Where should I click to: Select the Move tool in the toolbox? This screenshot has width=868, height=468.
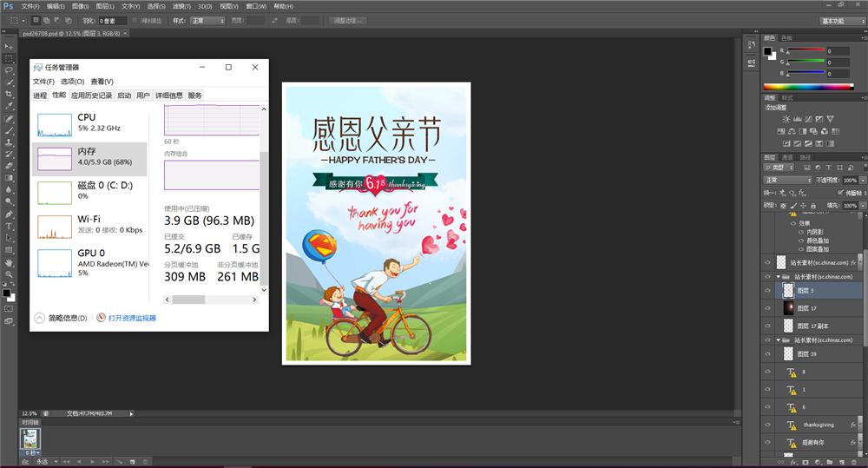[x=10, y=46]
